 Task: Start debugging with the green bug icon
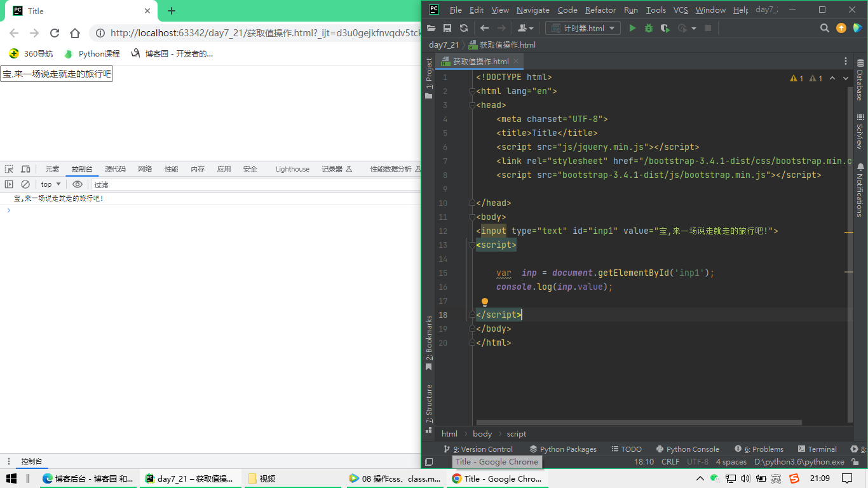pos(649,28)
